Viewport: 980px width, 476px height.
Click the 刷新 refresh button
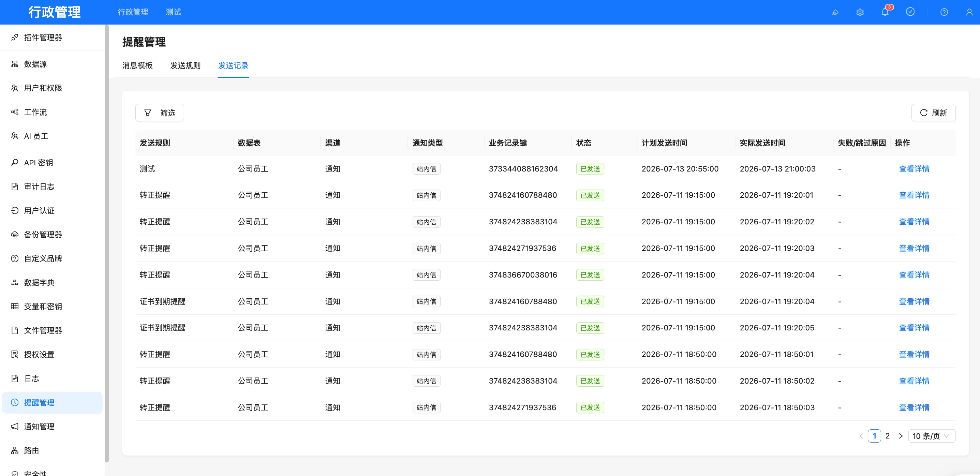[933, 113]
